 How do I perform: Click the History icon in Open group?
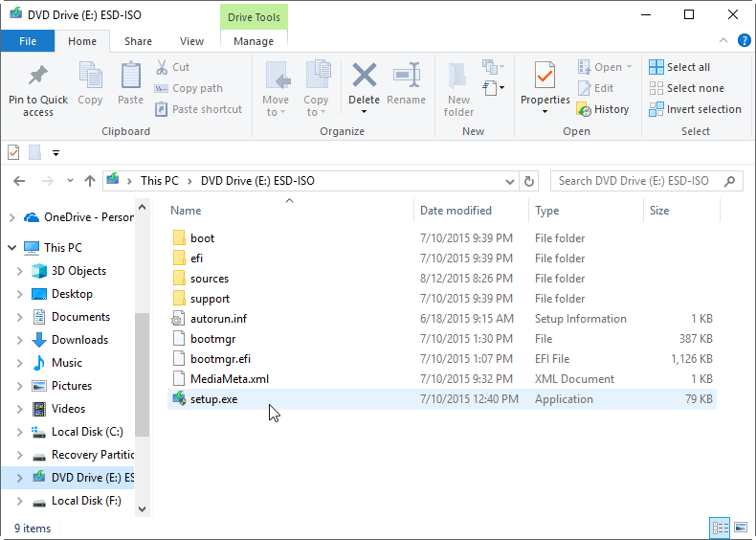[x=585, y=109]
